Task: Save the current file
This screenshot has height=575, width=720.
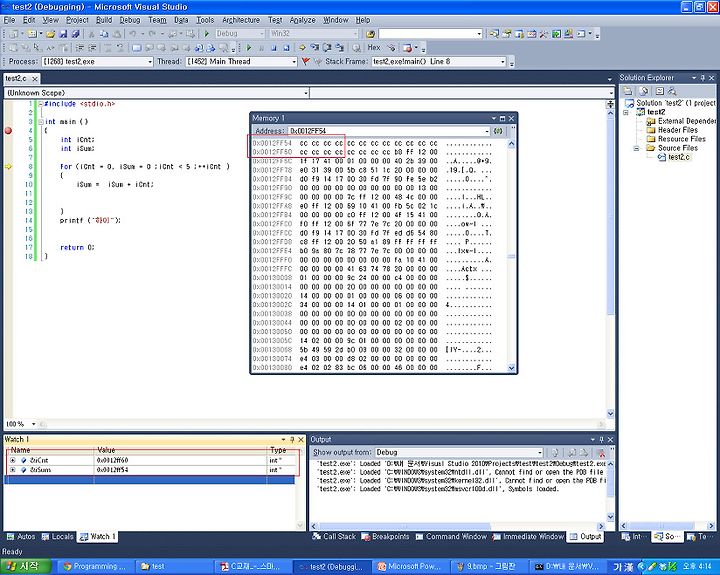Action: pos(63,34)
